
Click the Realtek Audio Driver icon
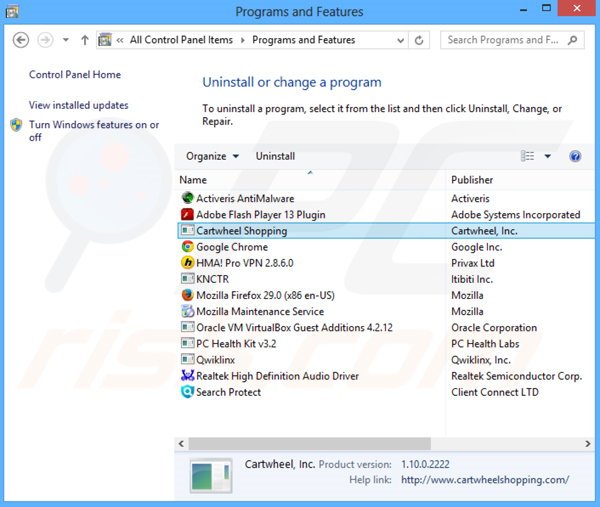[x=187, y=376]
